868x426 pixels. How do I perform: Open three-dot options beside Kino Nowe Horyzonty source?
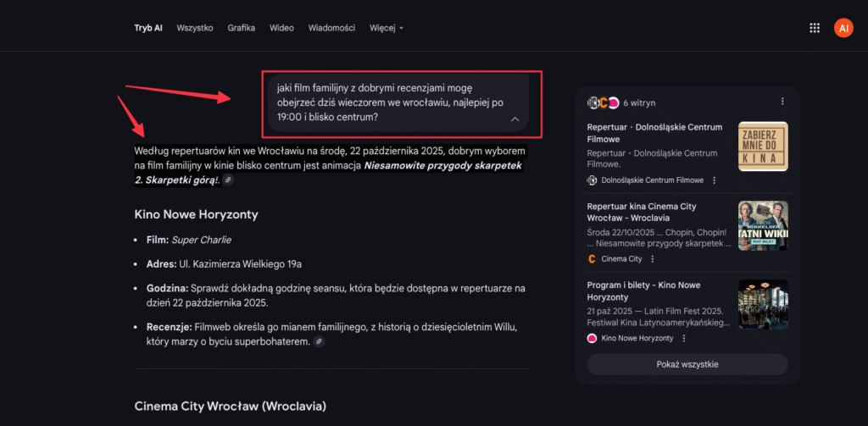pyautogui.click(x=684, y=338)
